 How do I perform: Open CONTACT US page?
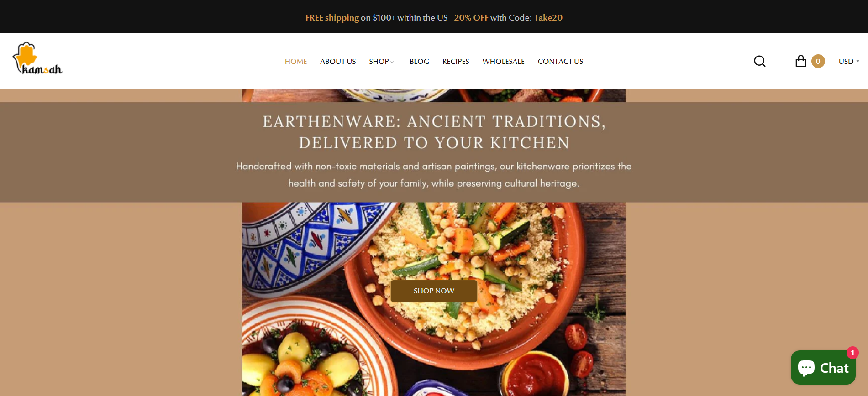[561, 61]
